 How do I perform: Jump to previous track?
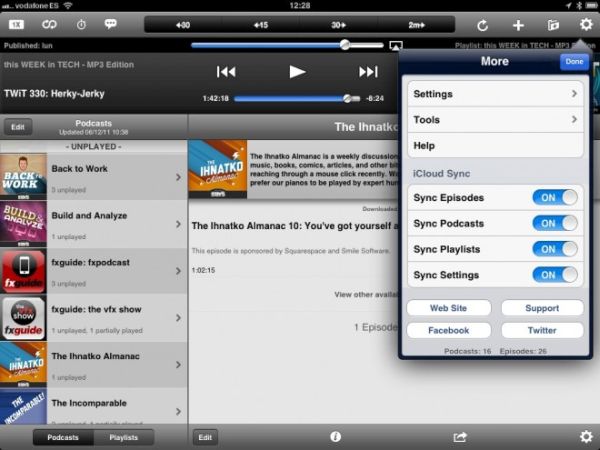[x=226, y=72]
